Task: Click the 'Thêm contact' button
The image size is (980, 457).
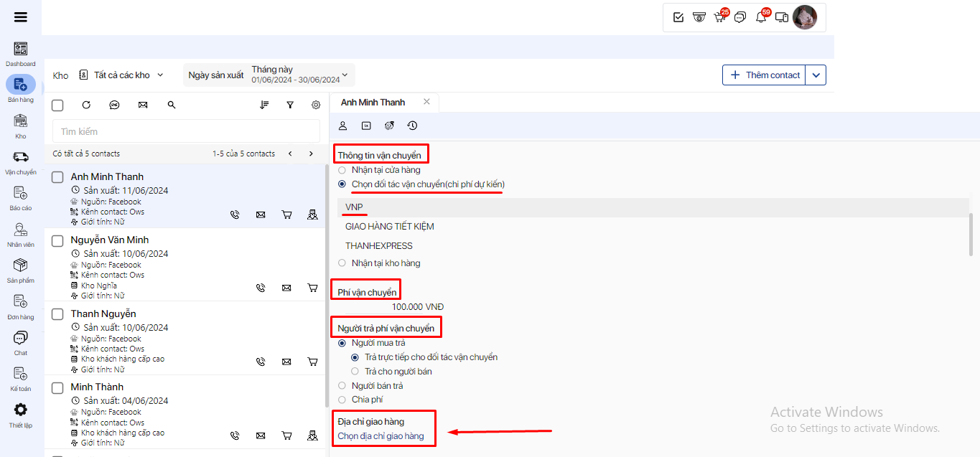Action: point(764,75)
